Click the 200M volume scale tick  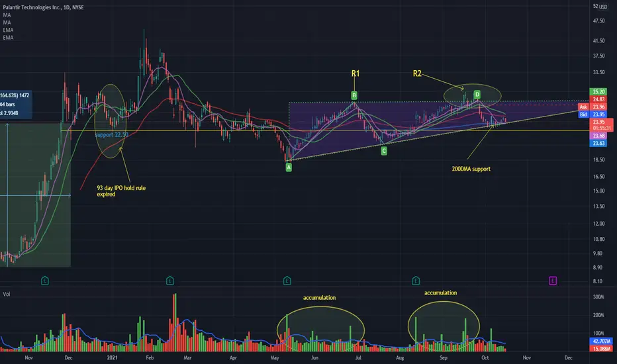(598, 315)
